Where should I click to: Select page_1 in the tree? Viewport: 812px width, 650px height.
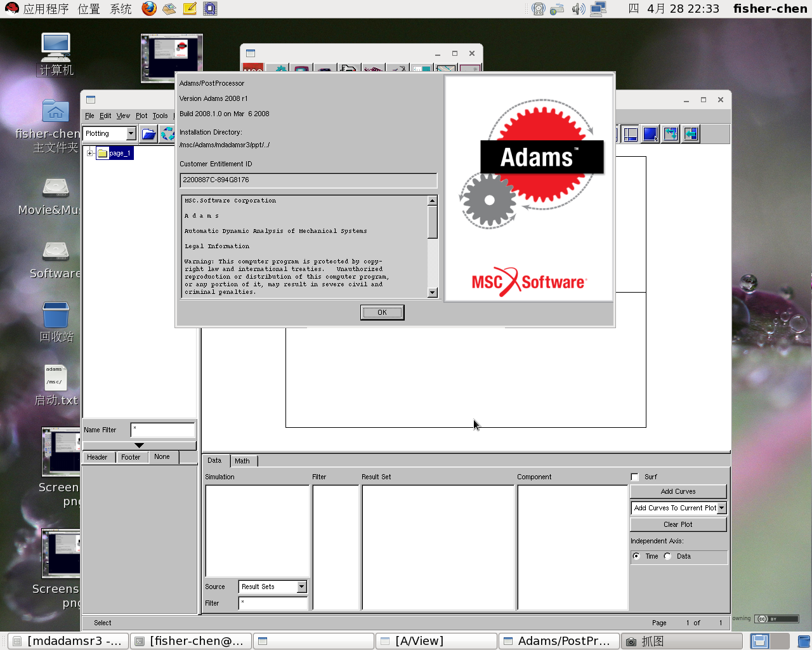(115, 153)
